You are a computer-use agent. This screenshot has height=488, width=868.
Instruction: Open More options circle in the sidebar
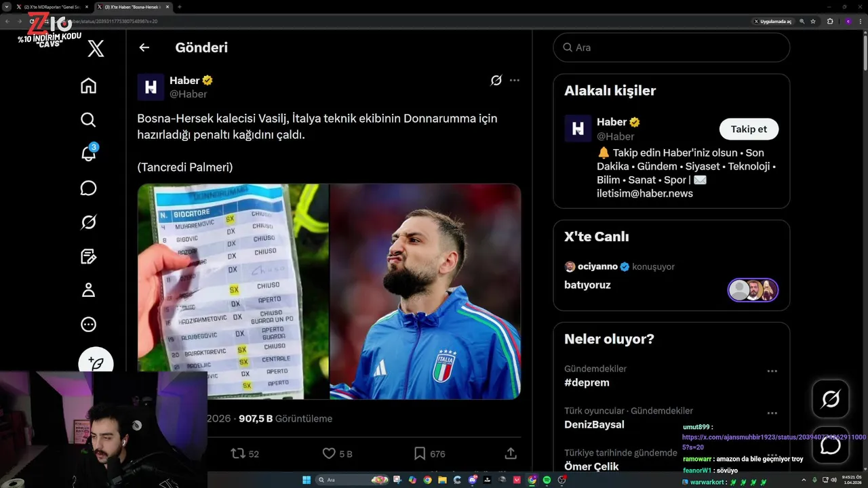88,325
